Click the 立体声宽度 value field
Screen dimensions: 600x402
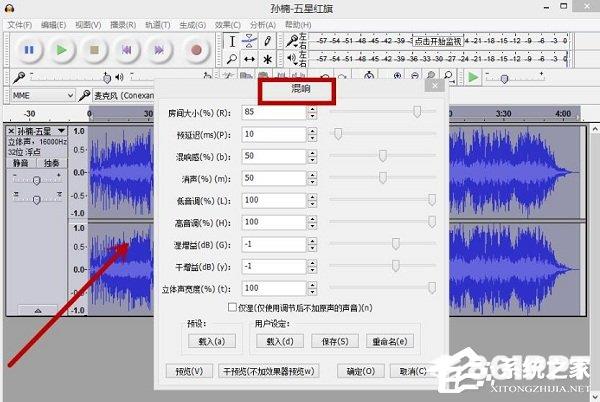(274, 288)
